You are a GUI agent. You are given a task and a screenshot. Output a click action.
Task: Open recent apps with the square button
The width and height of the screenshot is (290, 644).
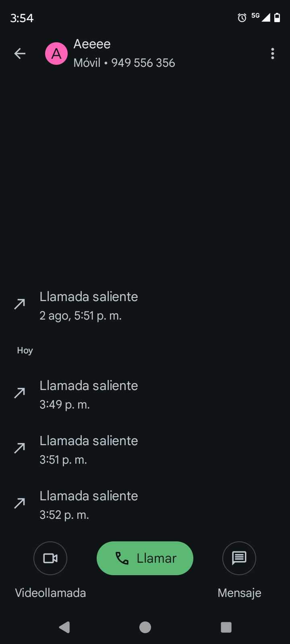pyautogui.click(x=226, y=627)
